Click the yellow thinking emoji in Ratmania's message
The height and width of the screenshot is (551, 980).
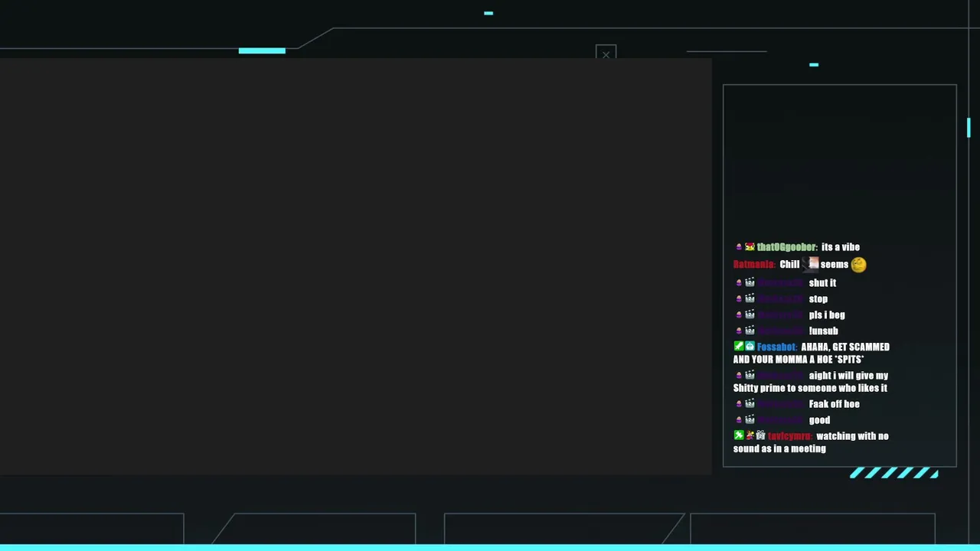858,265
